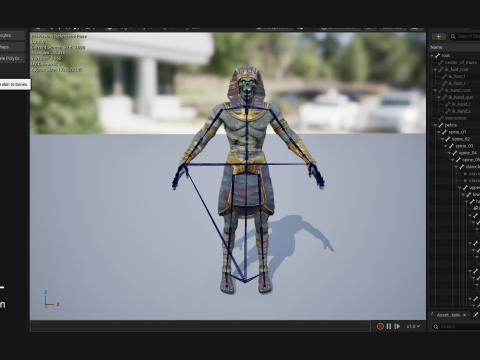
Task: Select the ik_foot_l bone
Action: pyautogui.click(x=457, y=77)
